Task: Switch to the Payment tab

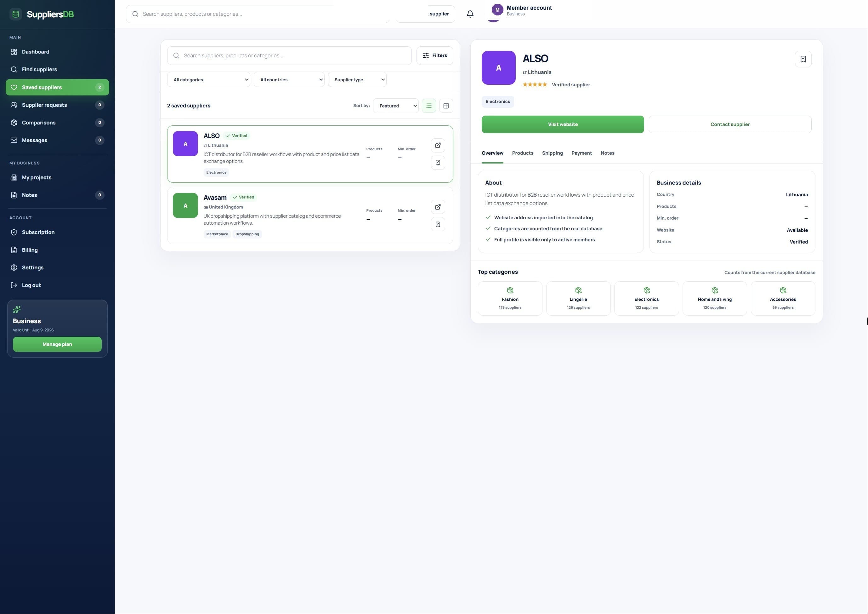Action: click(x=582, y=153)
